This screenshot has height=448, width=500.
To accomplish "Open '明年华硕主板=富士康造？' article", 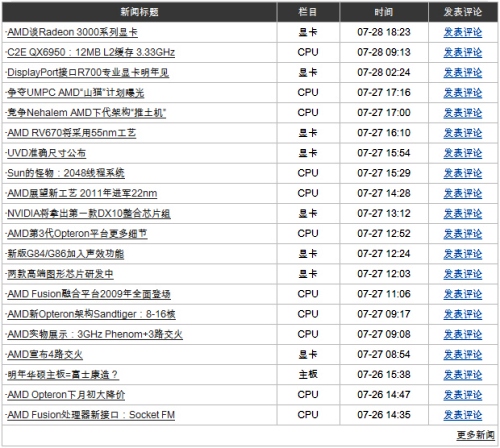I will click(63, 375).
